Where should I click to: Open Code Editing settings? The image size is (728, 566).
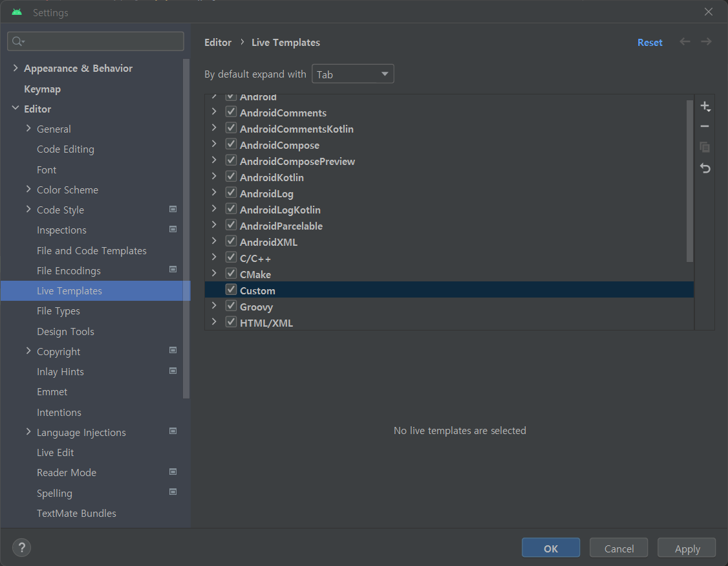coord(65,149)
